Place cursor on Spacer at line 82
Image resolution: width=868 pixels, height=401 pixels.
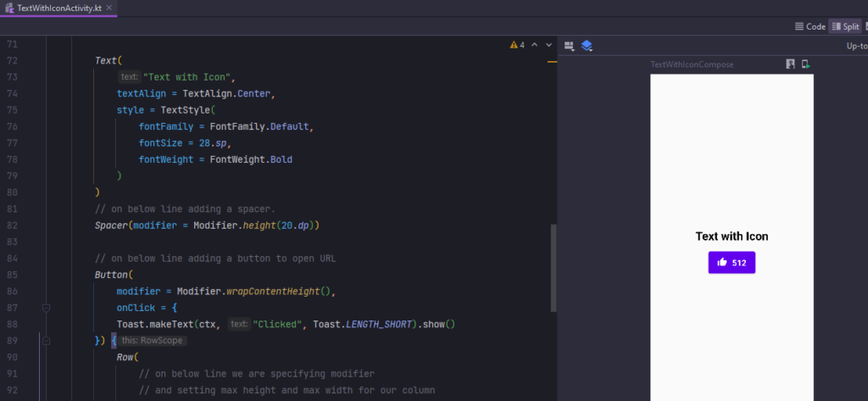point(111,226)
